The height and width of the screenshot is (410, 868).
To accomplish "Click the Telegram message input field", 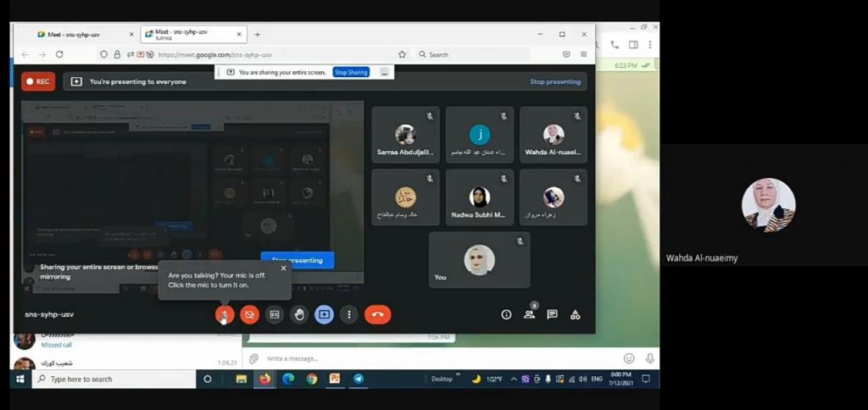I will pos(424,358).
